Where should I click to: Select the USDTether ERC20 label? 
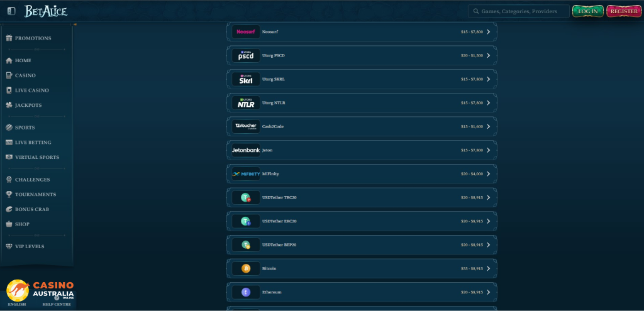point(279,221)
